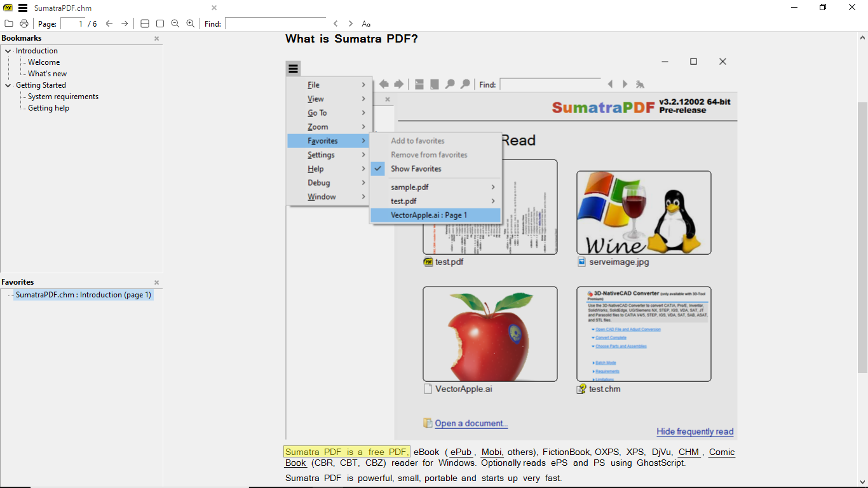The height and width of the screenshot is (488, 868).
Task: Click the Print icon in the toolbar
Action: (24, 24)
